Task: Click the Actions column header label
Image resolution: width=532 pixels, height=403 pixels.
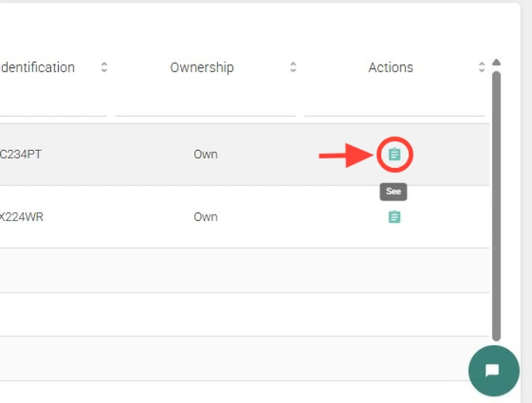Action: point(391,68)
